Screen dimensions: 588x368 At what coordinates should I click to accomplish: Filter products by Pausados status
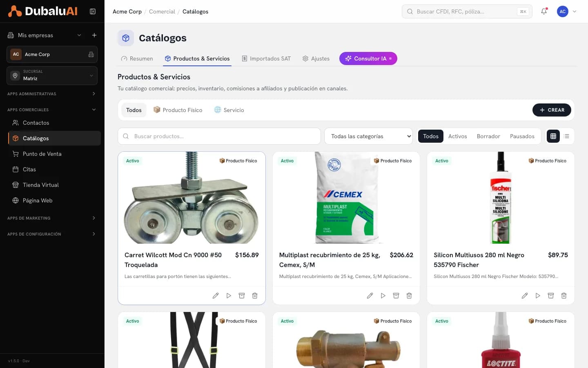[522, 136]
